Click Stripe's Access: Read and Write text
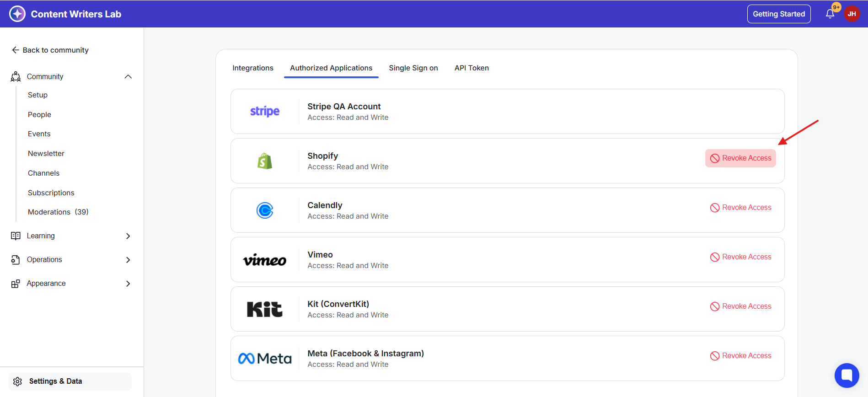This screenshot has height=397, width=868. pyautogui.click(x=348, y=118)
